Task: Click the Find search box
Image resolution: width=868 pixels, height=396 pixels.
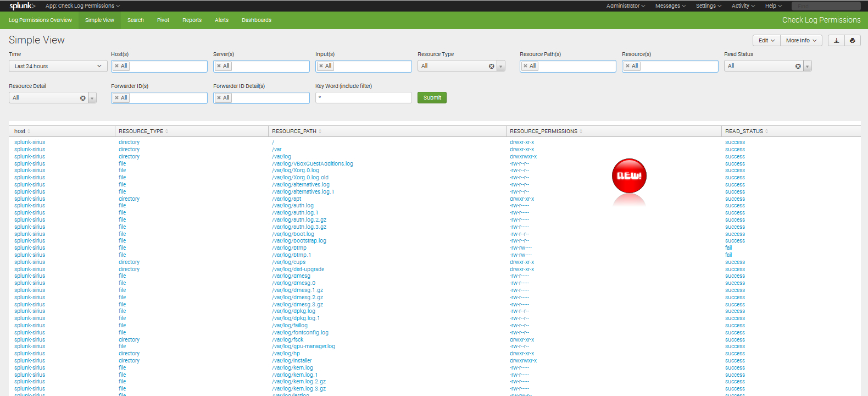Action: [x=826, y=5]
